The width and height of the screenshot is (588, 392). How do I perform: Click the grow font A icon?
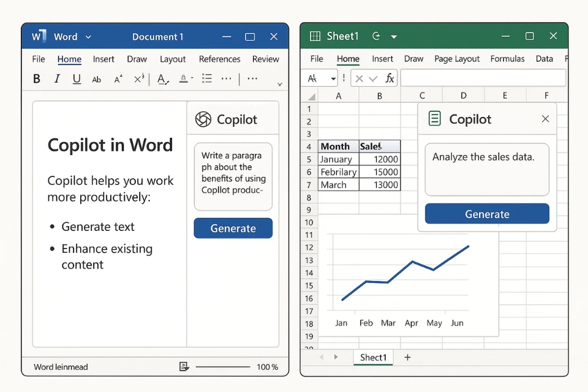tap(118, 79)
